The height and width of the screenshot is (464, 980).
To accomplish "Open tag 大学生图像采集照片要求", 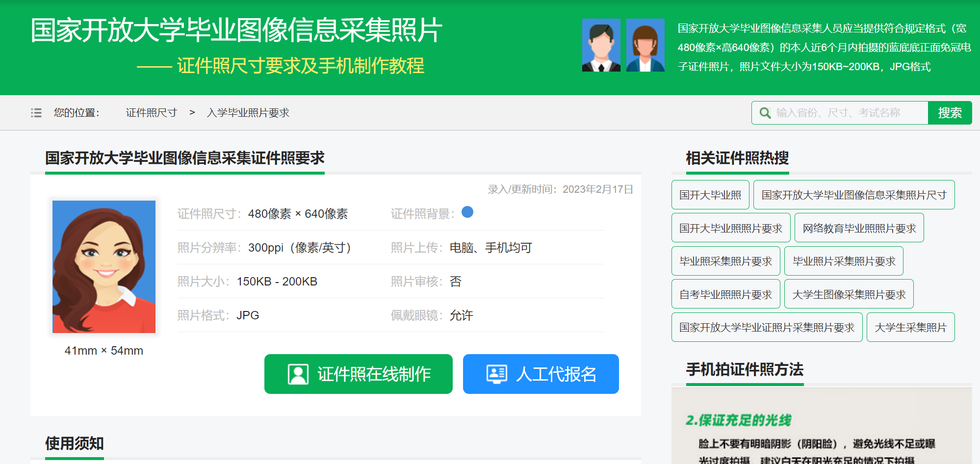I will point(849,294).
